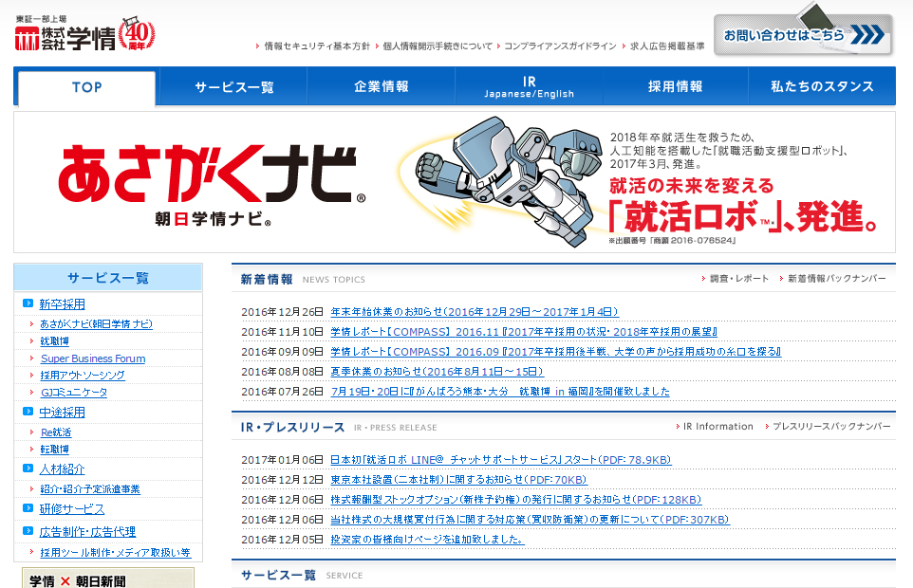This screenshot has height=588, width=913.
Task: Open the 年末年始休業のお知らせ news link
Action: 475,312
